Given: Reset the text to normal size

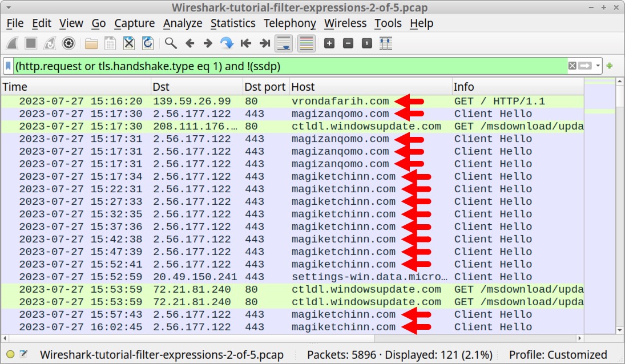Looking at the screenshot, I should tap(366, 43).
